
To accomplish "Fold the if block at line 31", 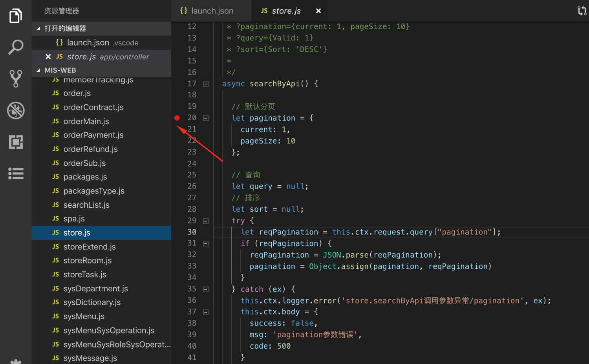I will click(x=206, y=243).
